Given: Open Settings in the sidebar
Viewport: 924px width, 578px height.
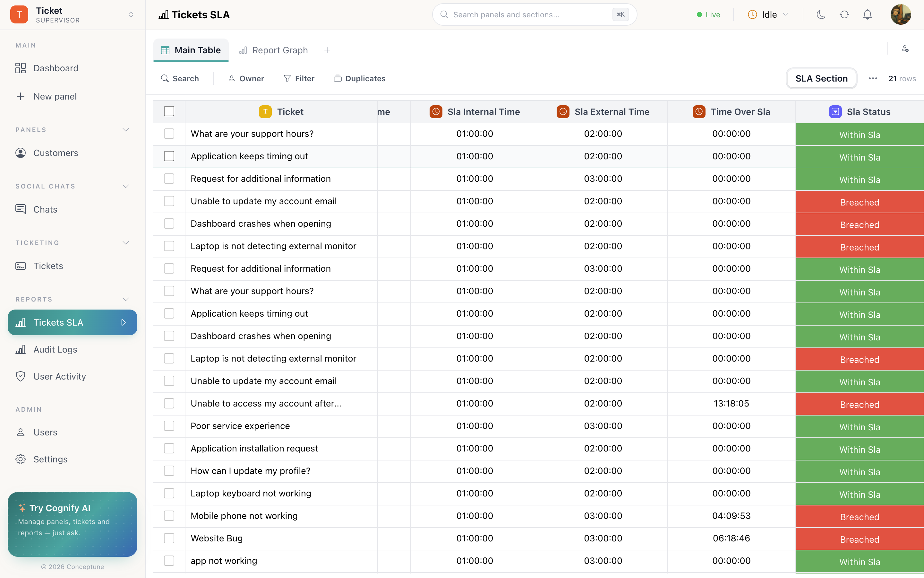Looking at the screenshot, I should click(72, 459).
